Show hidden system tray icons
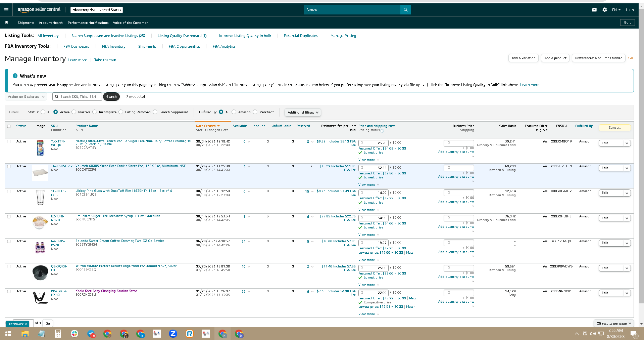 577,334
